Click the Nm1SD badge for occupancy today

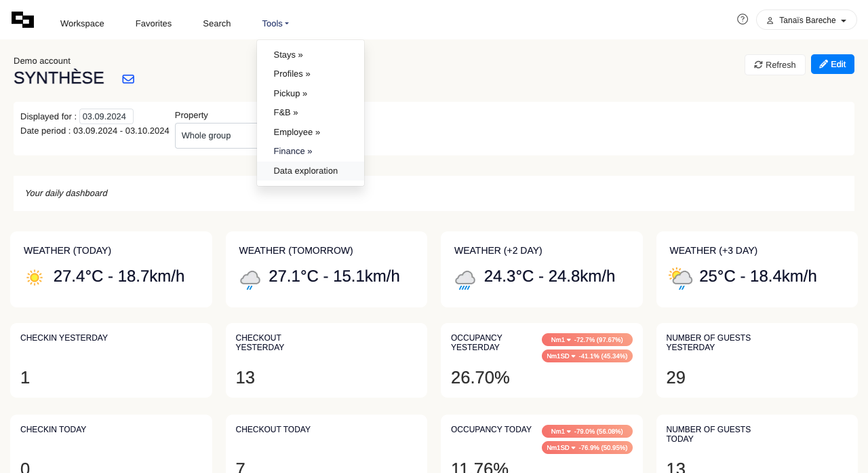[587, 447]
